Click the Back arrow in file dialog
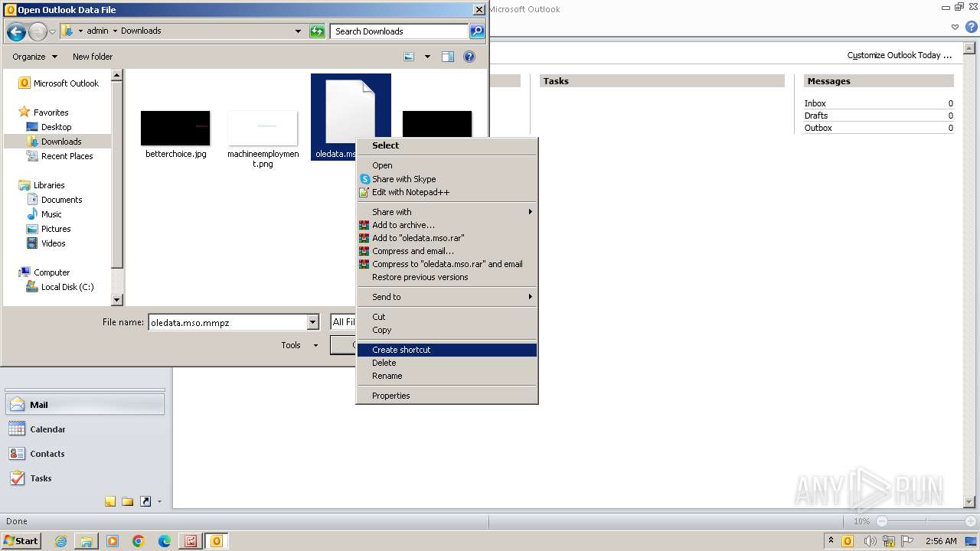The image size is (980, 551). point(16,31)
